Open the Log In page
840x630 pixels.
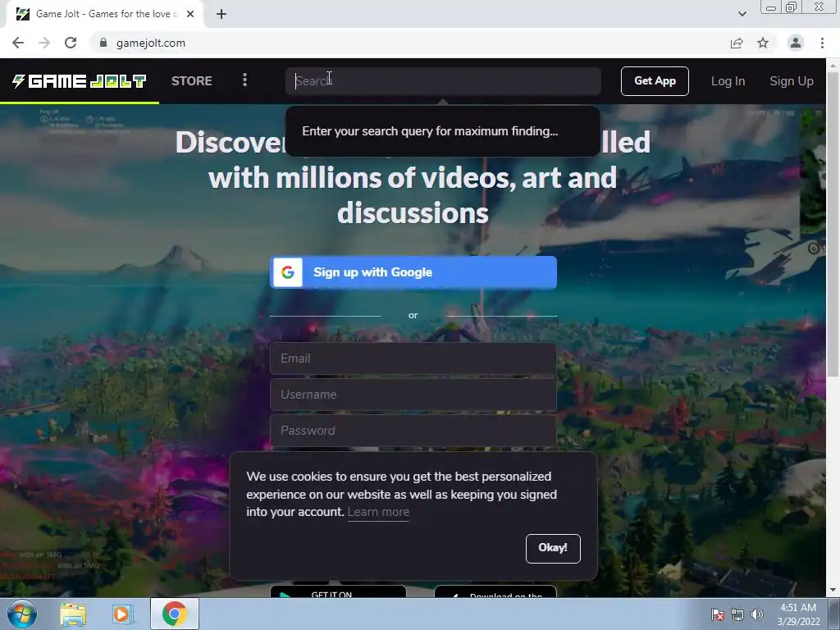point(728,81)
